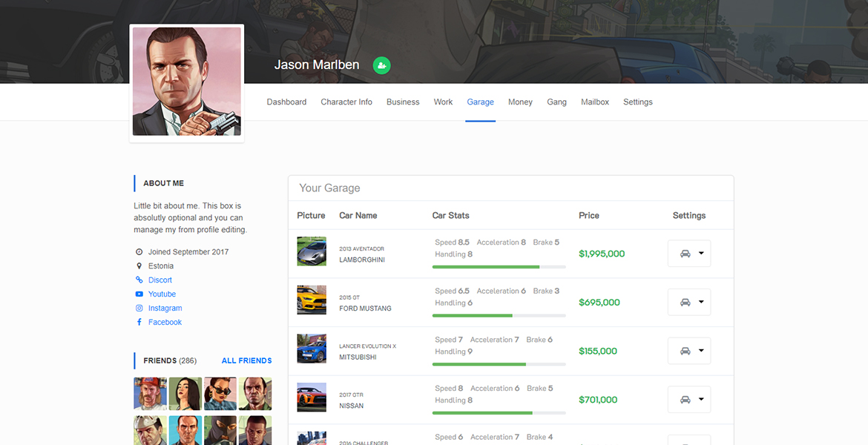Click the green add friend icon
This screenshot has height=445, width=868.
(381, 65)
